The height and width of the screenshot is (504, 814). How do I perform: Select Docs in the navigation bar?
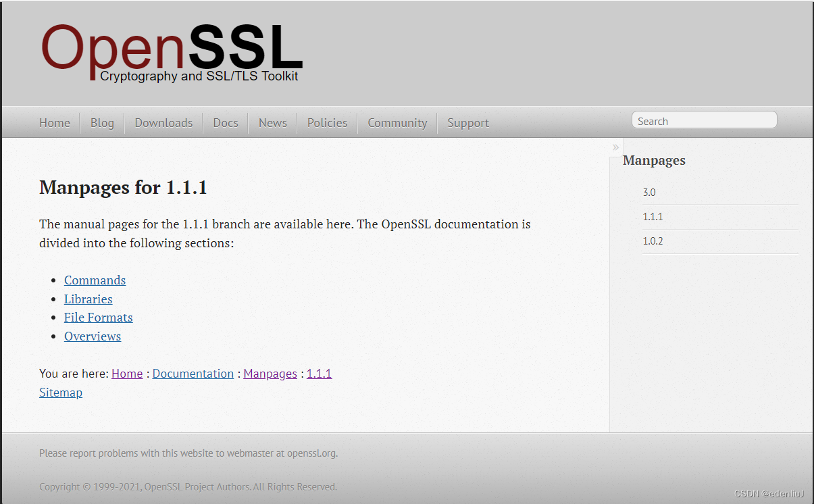pyautogui.click(x=226, y=123)
